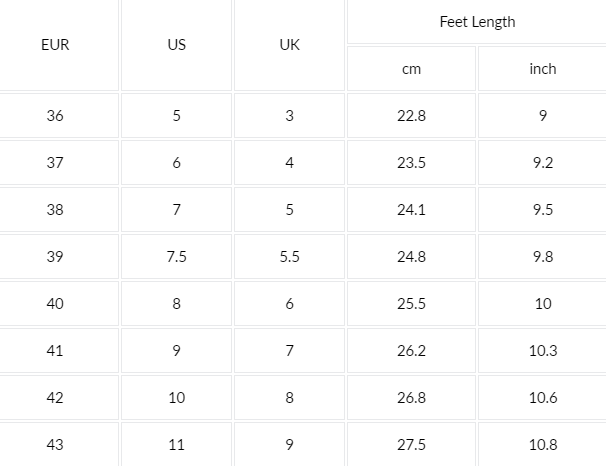
Task: Click the Feet Length header cell
Action: coord(477,21)
